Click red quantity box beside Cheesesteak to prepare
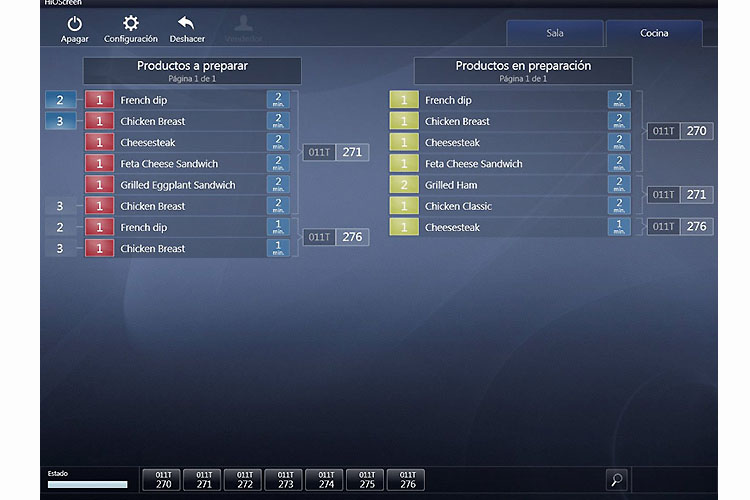Screen dimensions: 750x500 click(x=99, y=143)
